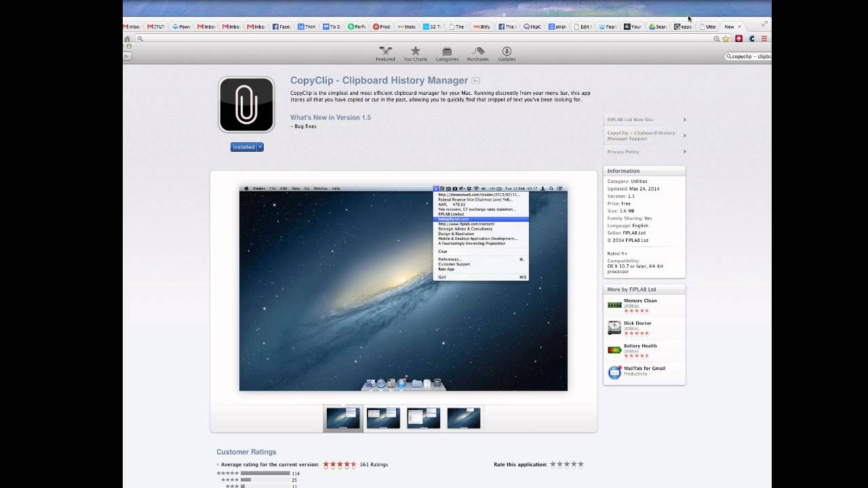The image size is (868, 488).
Task: Switch to the Chrome HipC tab
Action: click(533, 26)
